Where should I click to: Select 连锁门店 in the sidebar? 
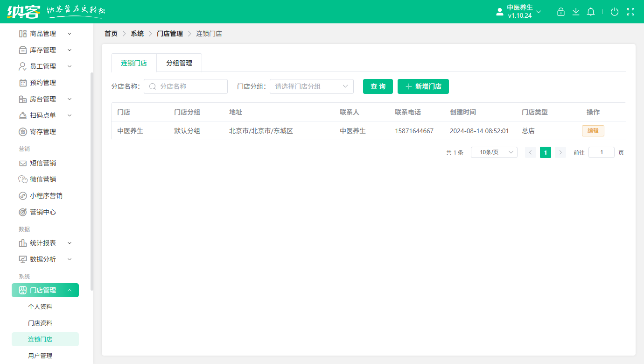coord(45,339)
